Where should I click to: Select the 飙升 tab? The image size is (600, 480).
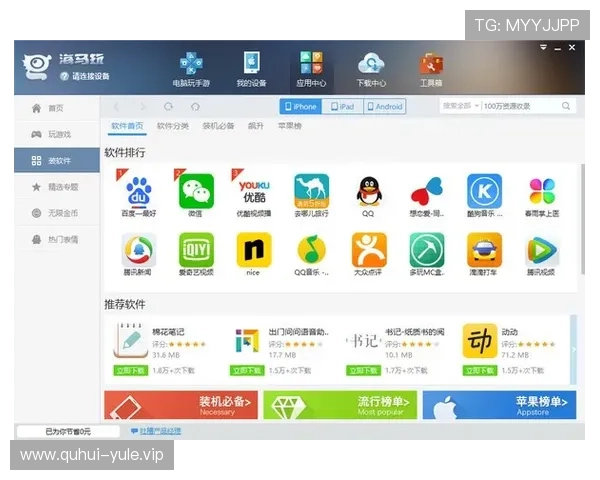click(256, 126)
